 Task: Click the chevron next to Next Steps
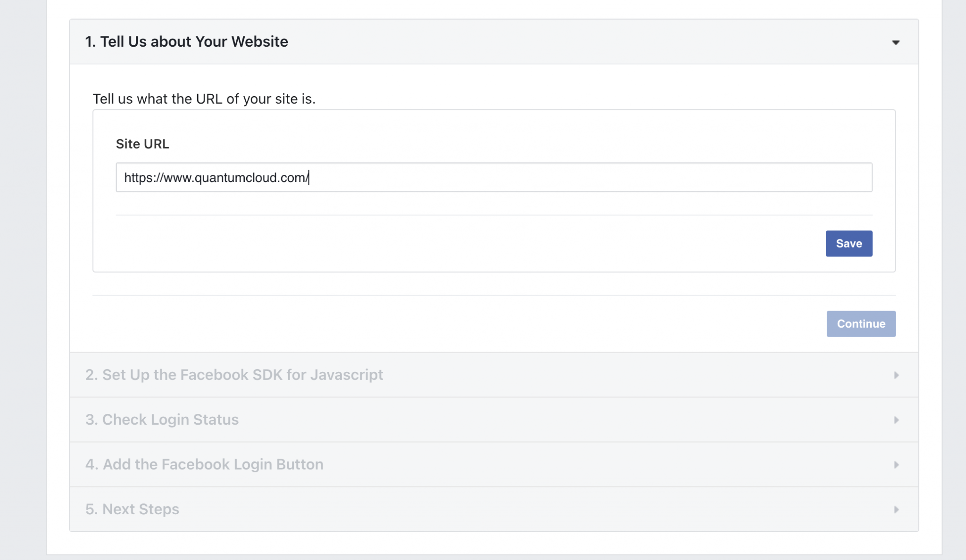(897, 509)
